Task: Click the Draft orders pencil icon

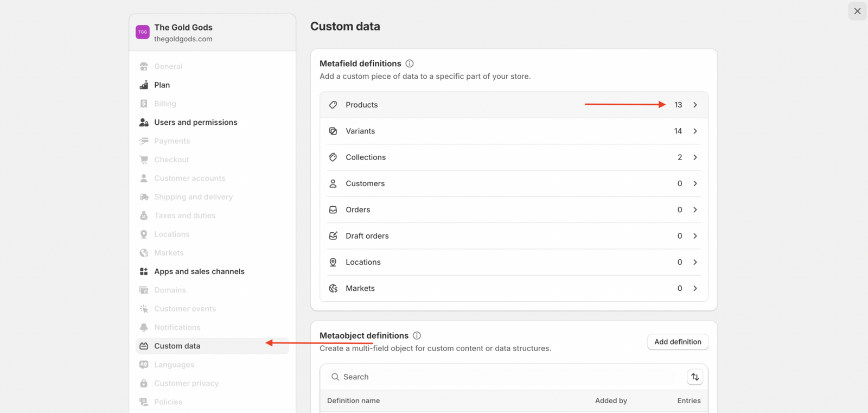Action: pyautogui.click(x=333, y=236)
